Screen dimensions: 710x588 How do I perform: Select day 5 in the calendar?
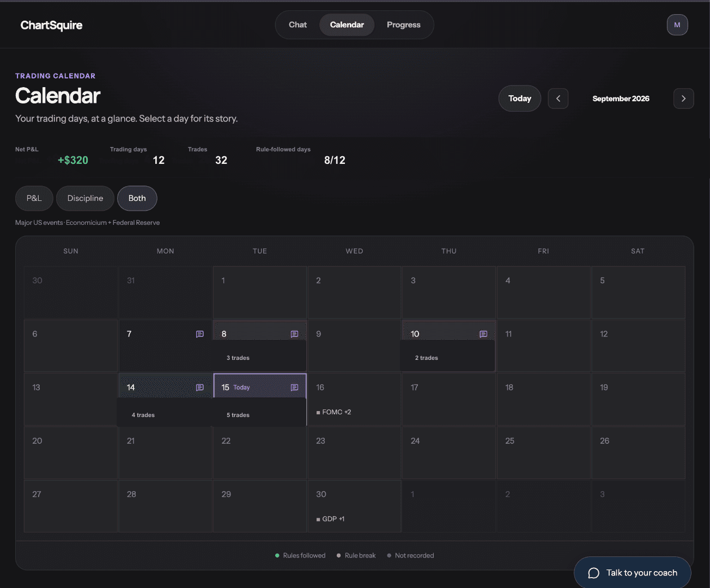tap(638, 292)
